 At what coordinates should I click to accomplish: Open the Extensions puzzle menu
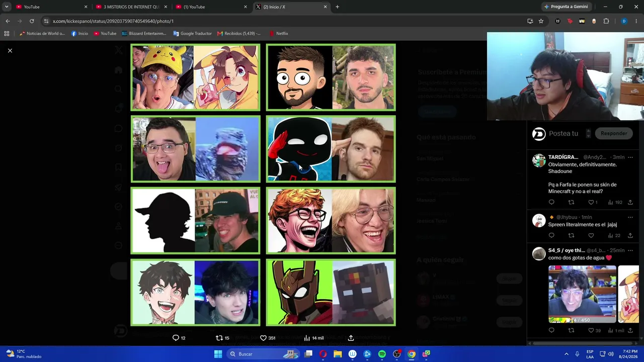pyautogui.click(x=606, y=21)
